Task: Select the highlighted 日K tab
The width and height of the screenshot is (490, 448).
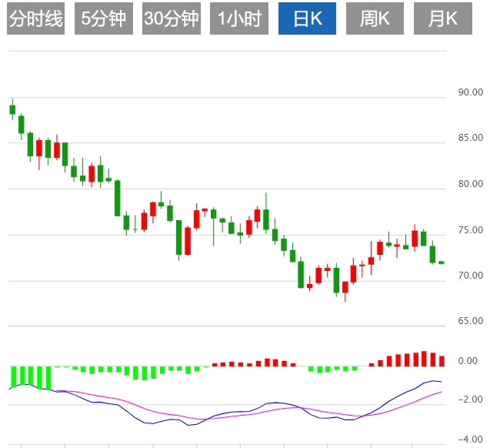Action: pyautogui.click(x=307, y=19)
